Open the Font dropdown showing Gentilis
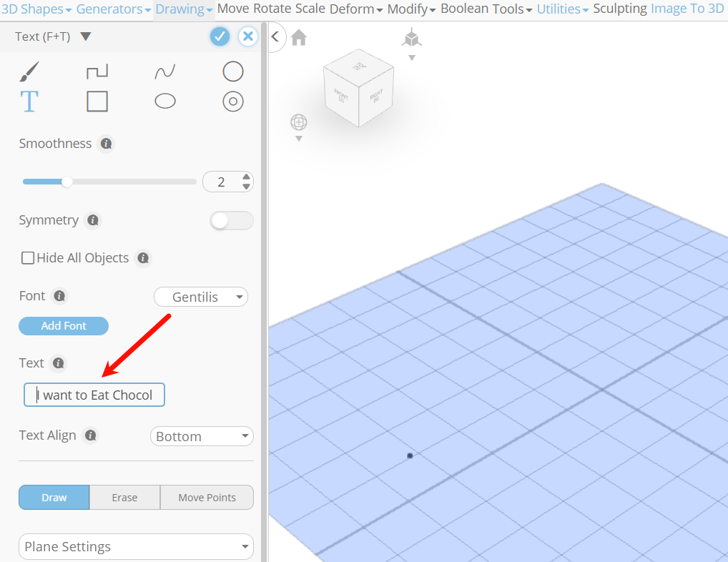The width and height of the screenshot is (728, 562). click(x=200, y=297)
